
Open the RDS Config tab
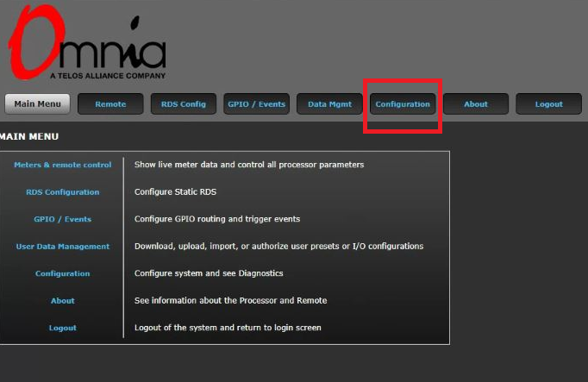[184, 103]
